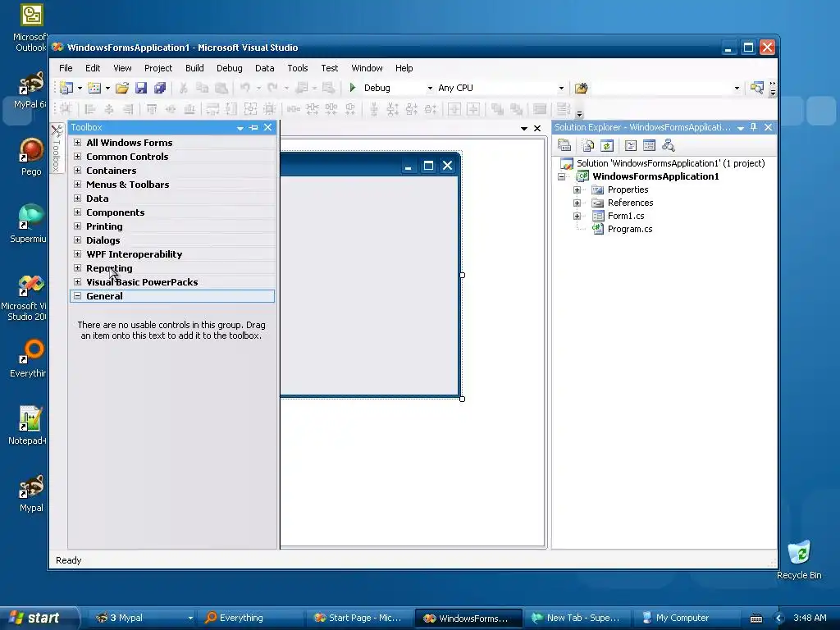The width and height of the screenshot is (840, 630).
Task: Open the Edit menu
Action: (x=93, y=68)
